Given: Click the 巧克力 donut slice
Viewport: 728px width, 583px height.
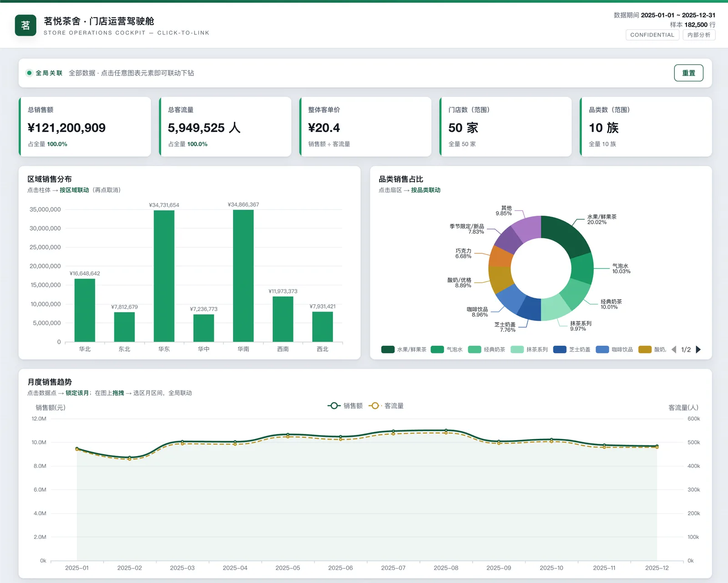Looking at the screenshot, I should pos(500,257).
